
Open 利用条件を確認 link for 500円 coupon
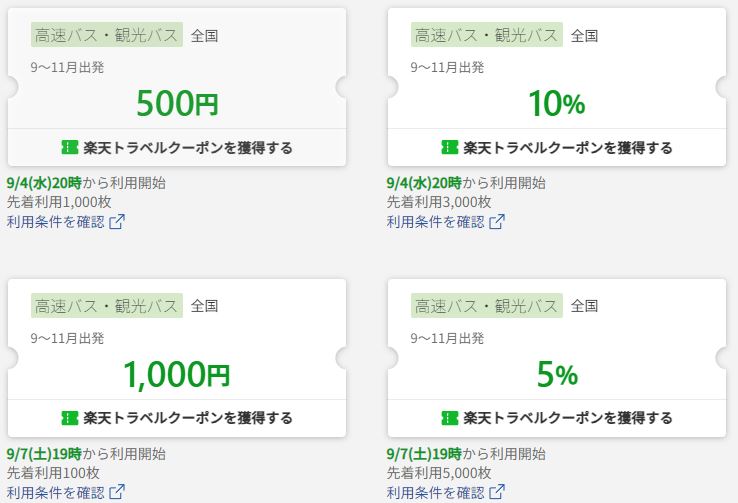66,222
